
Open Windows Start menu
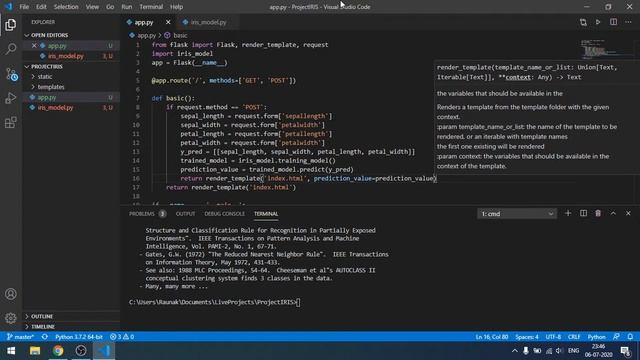click(x=11, y=351)
